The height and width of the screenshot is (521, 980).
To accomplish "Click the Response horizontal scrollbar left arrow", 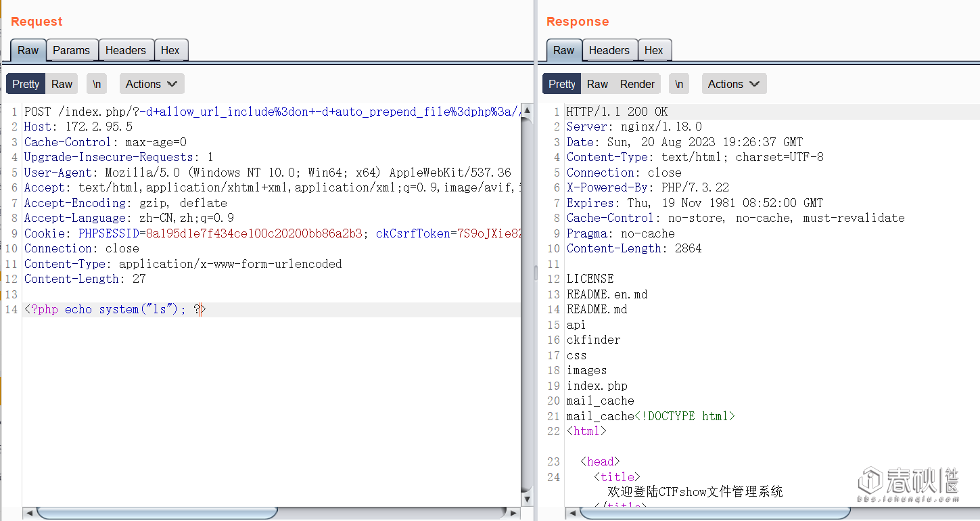I will pos(571,514).
